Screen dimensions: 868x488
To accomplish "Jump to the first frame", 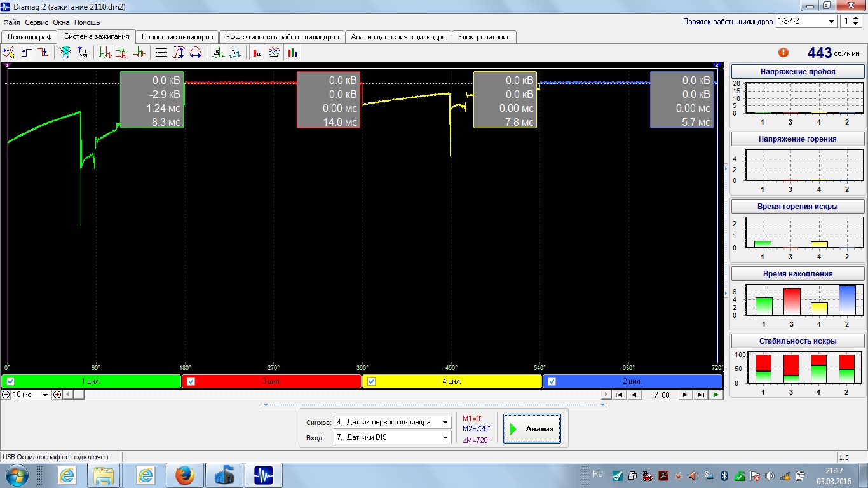I will pos(618,395).
